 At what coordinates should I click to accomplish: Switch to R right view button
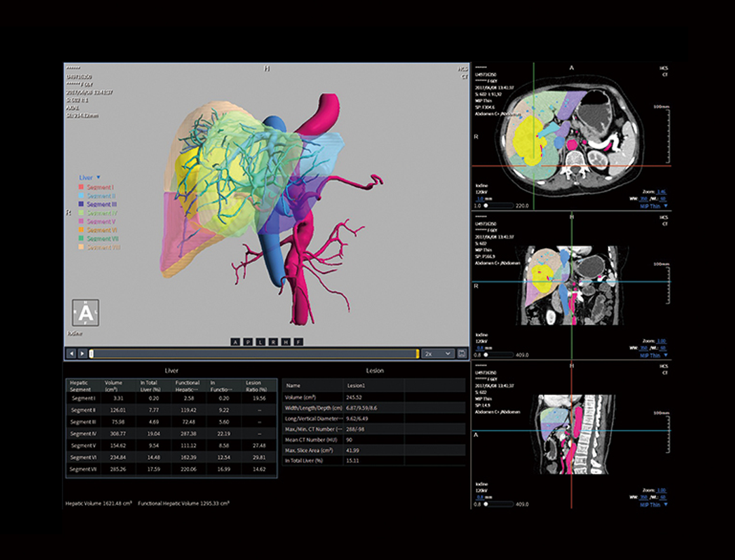click(273, 342)
